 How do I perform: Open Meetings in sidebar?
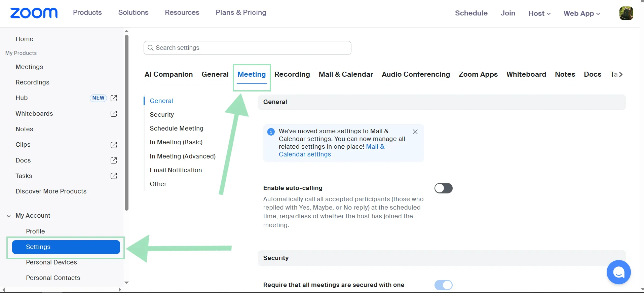[29, 67]
